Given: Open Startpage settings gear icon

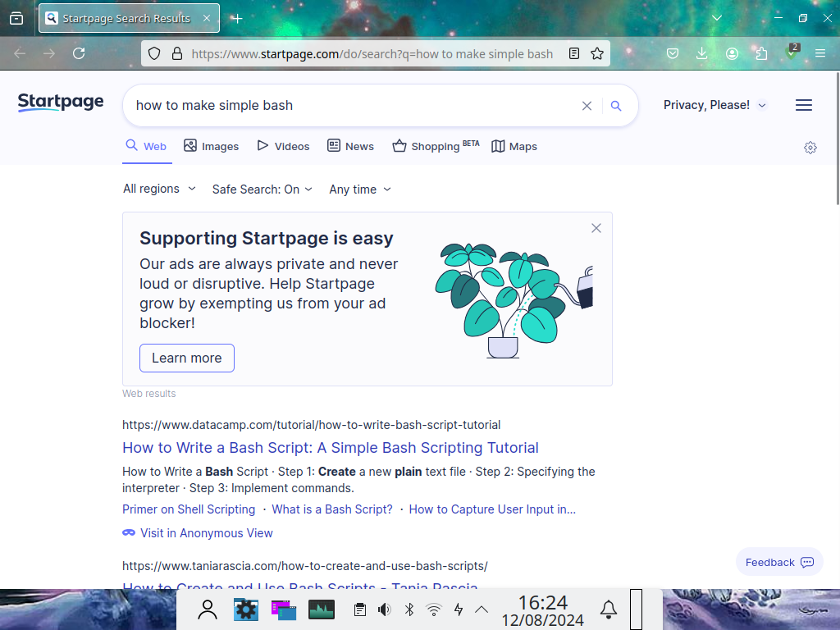Looking at the screenshot, I should 810,148.
